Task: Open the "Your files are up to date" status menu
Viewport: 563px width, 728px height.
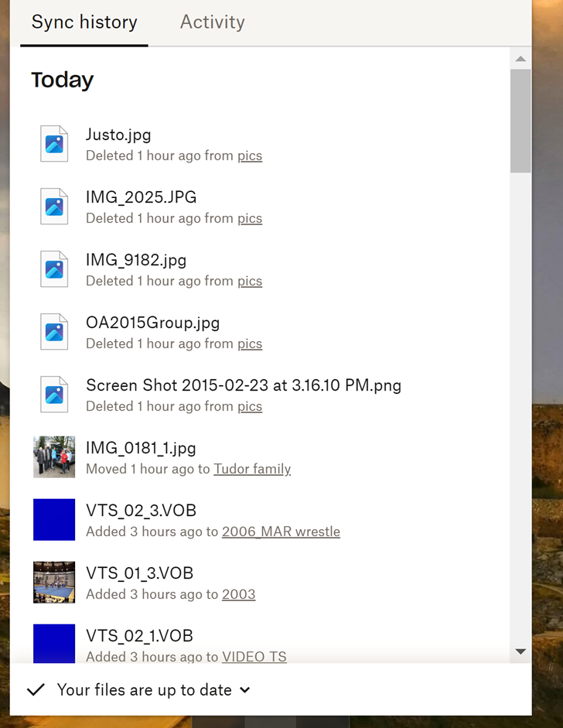Action: pyautogui.click(x=144, y=690)
